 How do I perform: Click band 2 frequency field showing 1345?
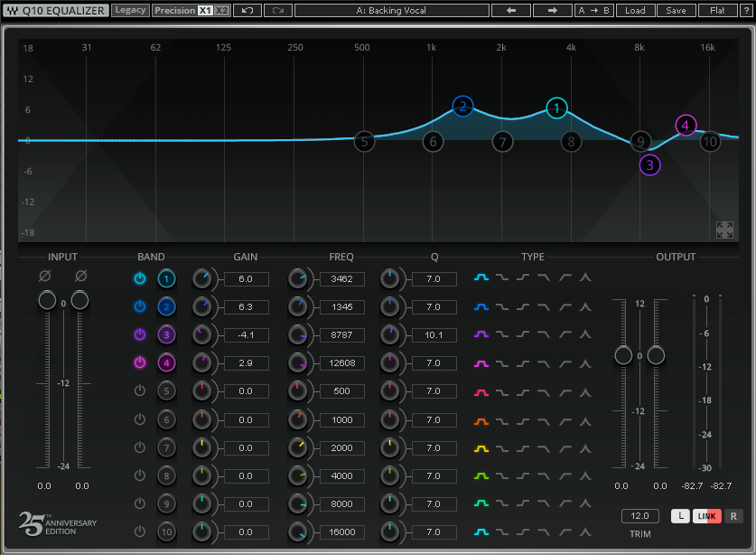(341, 307)
